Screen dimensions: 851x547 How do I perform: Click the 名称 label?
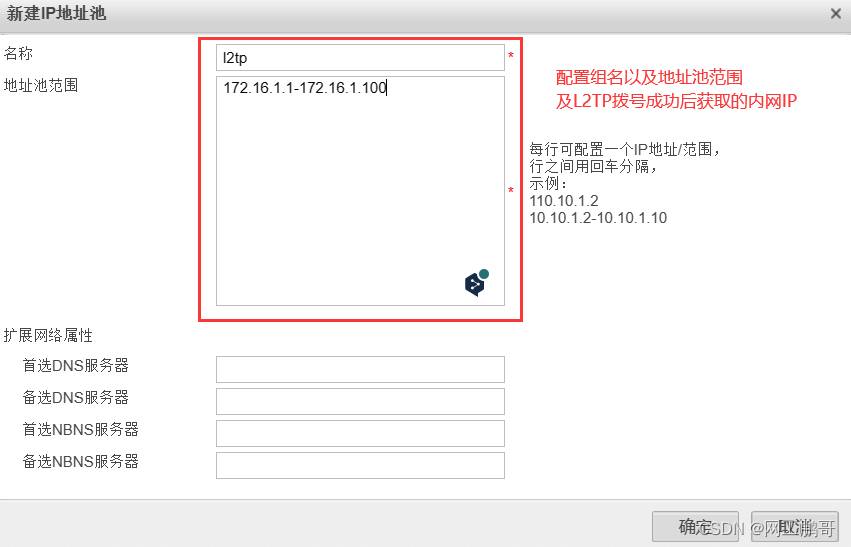(18, 53)
